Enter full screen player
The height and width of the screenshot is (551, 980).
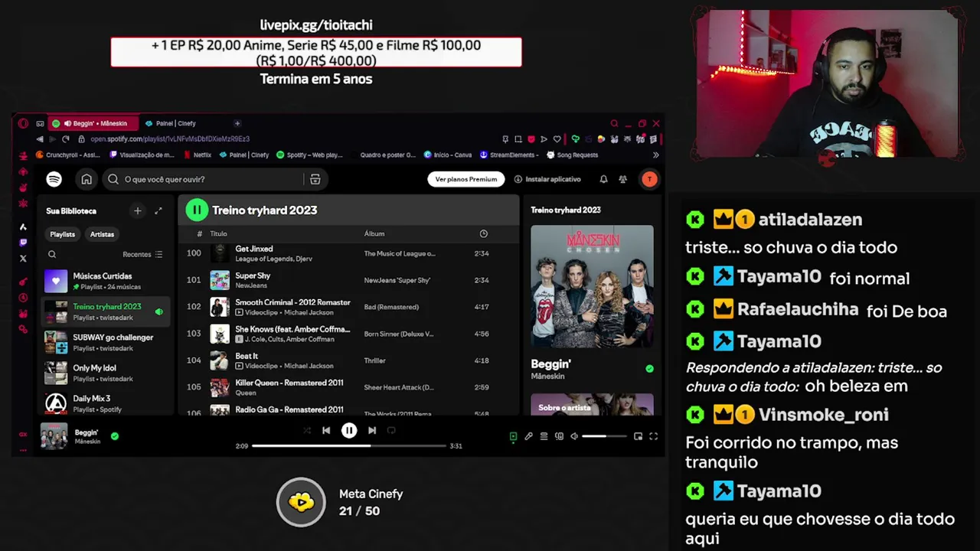coord(653,436)
